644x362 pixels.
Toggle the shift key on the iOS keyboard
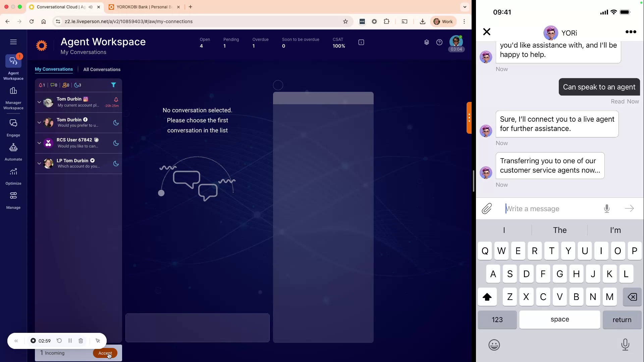point(487,297)
